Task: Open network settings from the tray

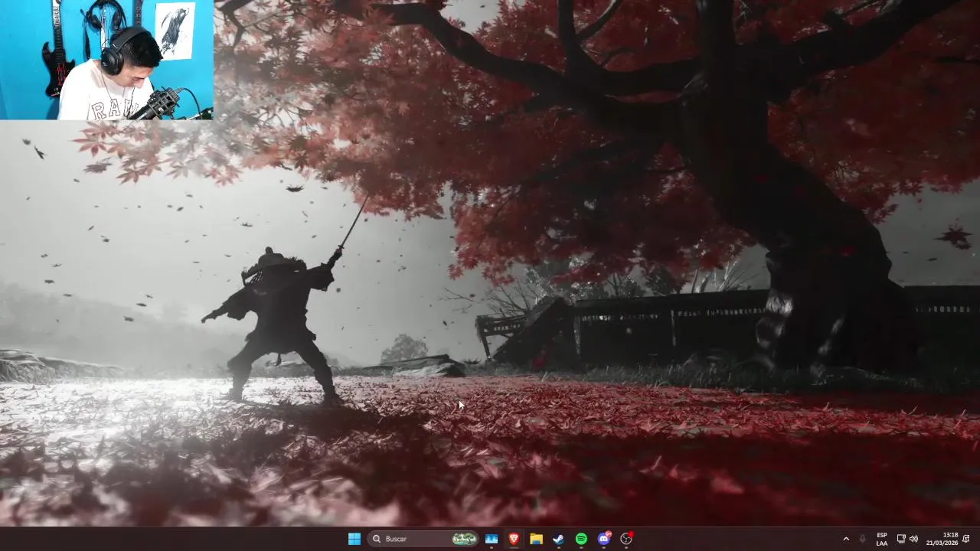Action: click(901, 539)
